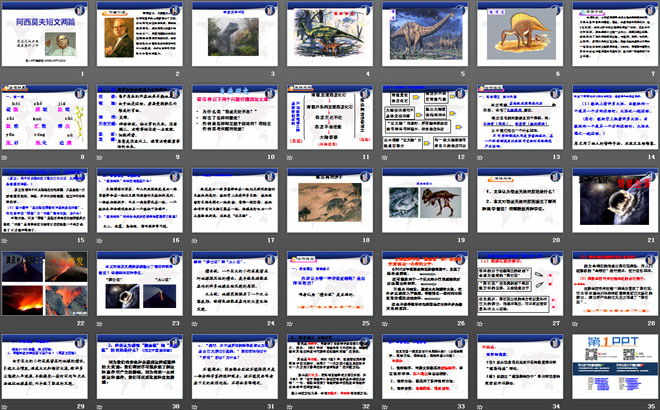Select the slide number 7 label

[x=652, y=74]
